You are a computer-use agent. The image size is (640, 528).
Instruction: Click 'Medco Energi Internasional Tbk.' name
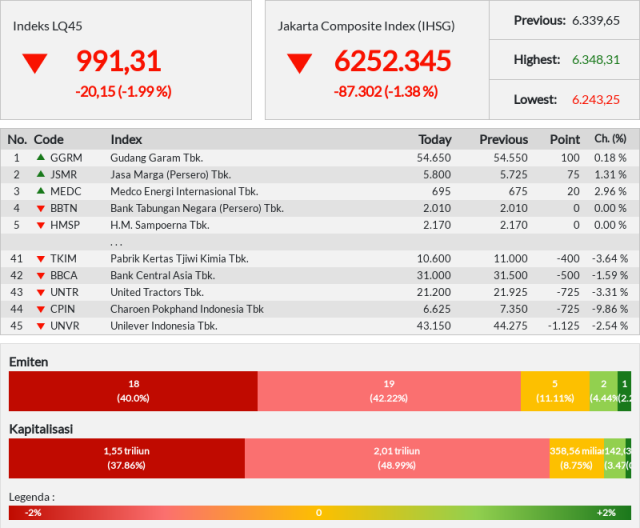coord(184,191)
